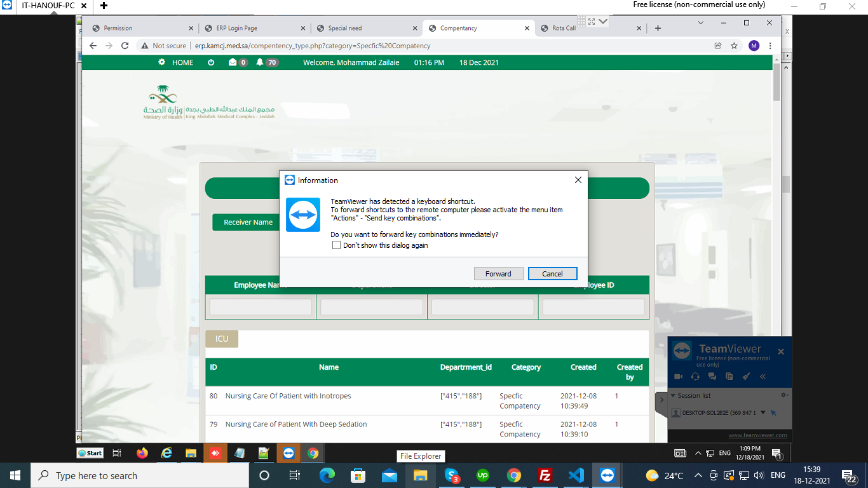Click the notification bell showing 70
Viewport: 868px width, 488px height.
[260, 62]
